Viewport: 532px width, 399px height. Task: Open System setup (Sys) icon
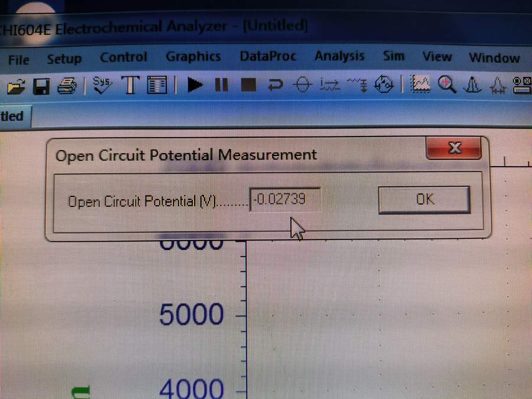coord(103,85)
